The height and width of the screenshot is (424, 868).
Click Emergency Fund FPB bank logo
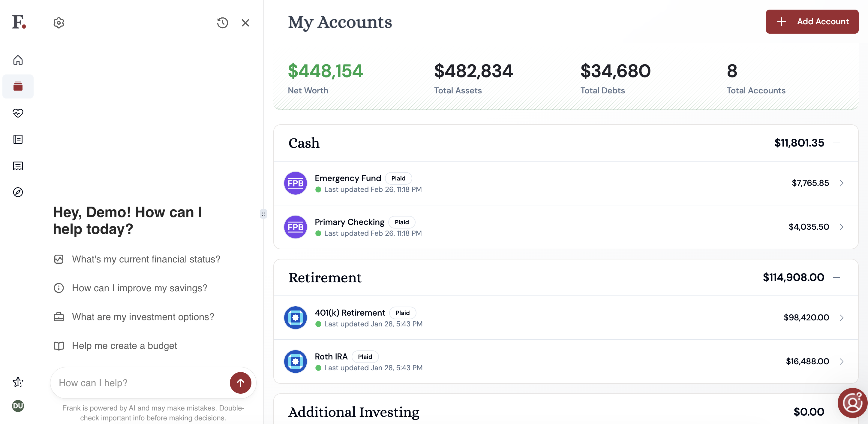pos(295,183)
